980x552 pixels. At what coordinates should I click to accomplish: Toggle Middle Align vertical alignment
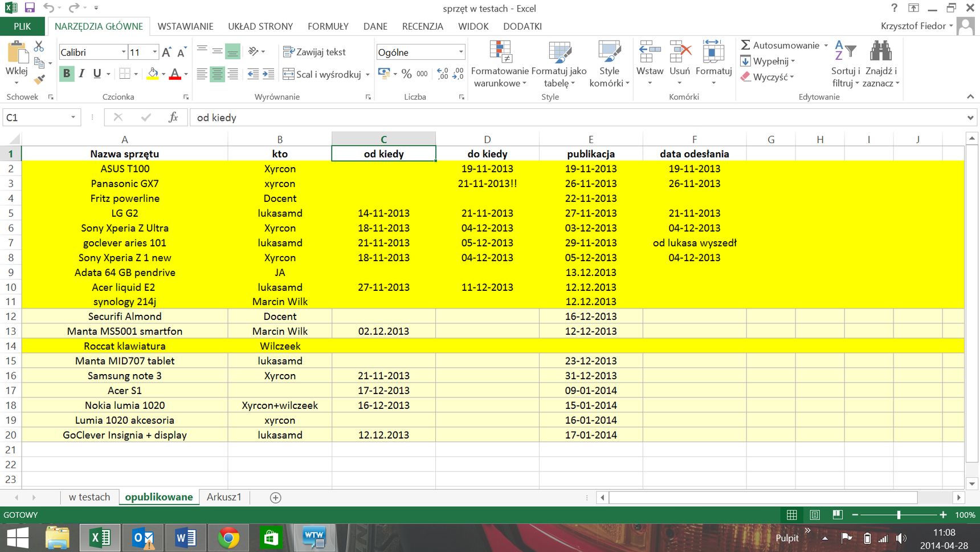217,51
